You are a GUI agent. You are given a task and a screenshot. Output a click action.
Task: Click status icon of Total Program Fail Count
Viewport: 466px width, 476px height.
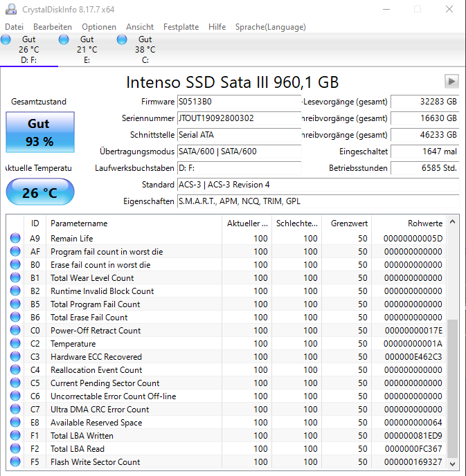point(15,304)
